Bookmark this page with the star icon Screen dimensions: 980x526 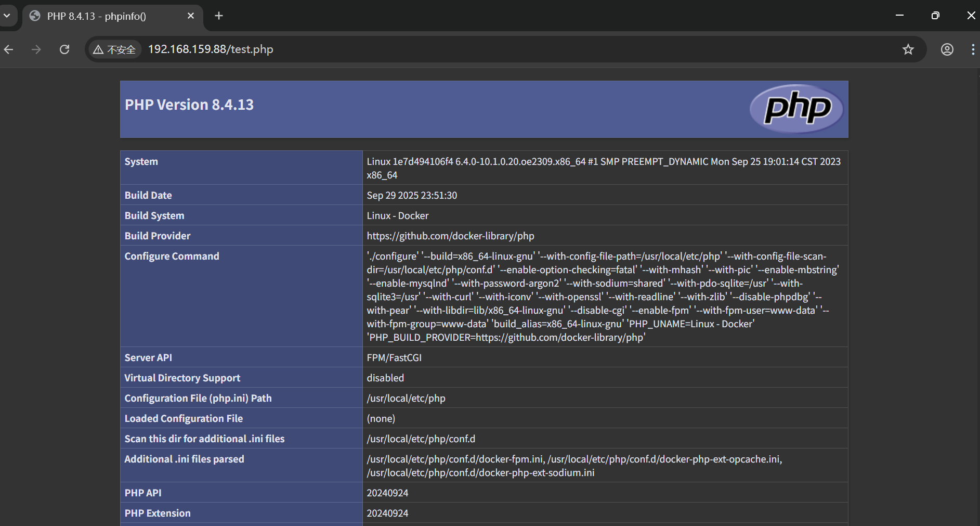[x=908, y=49]
